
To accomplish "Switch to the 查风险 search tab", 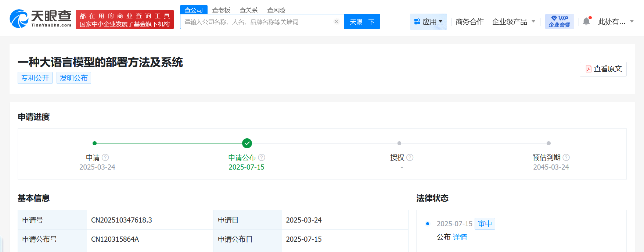I will [x=276, y=10].
